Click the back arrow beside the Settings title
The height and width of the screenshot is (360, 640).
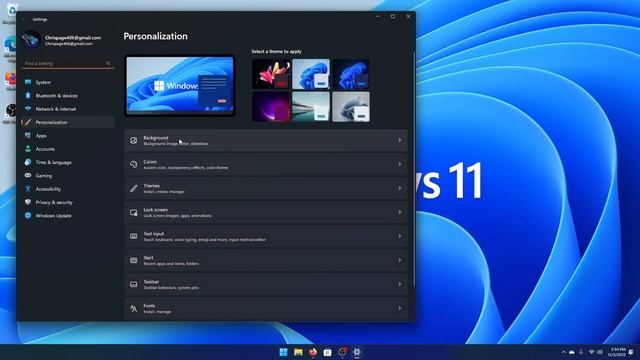point(24,19)
